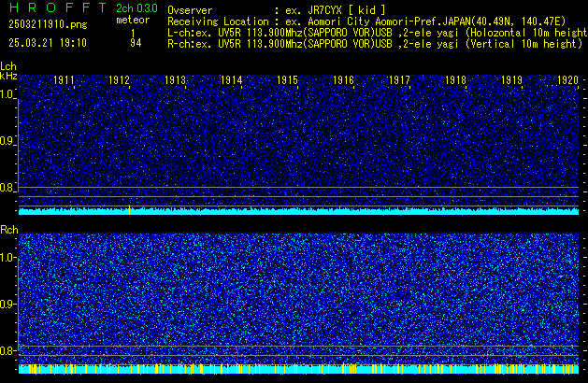This screenshot has width=588, height=383.
Task: Select the meteor count value 94
Action: click(136, 43)
